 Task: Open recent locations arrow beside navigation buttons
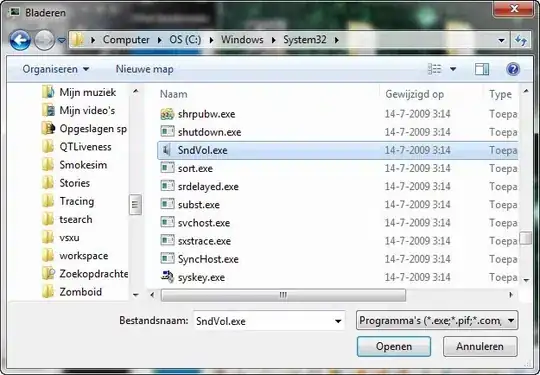(62, 41)
